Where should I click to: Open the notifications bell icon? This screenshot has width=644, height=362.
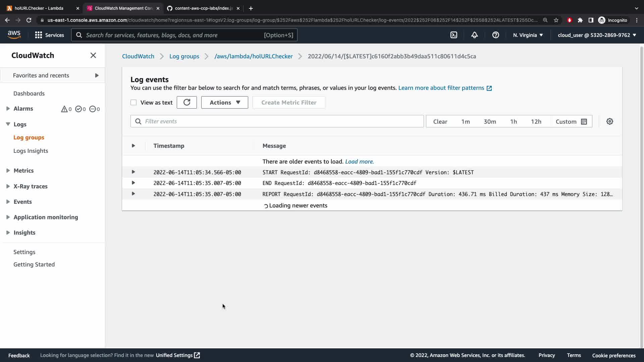click(474, 35)
